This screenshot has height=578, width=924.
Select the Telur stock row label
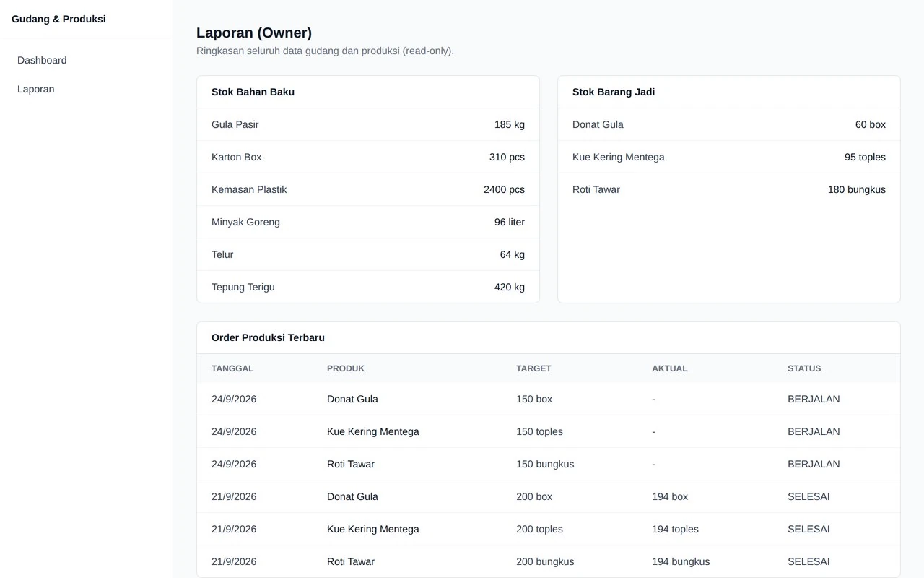click(x=222, y=254)
